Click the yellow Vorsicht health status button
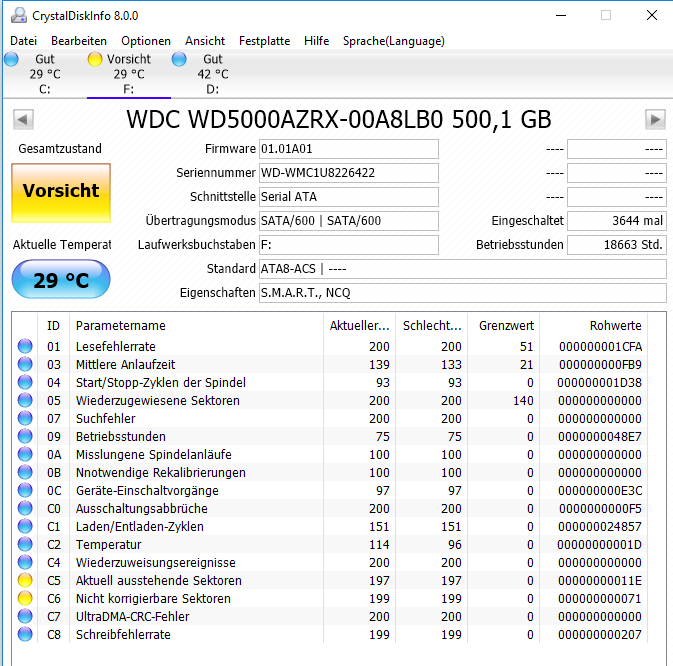 pos(61,193)
